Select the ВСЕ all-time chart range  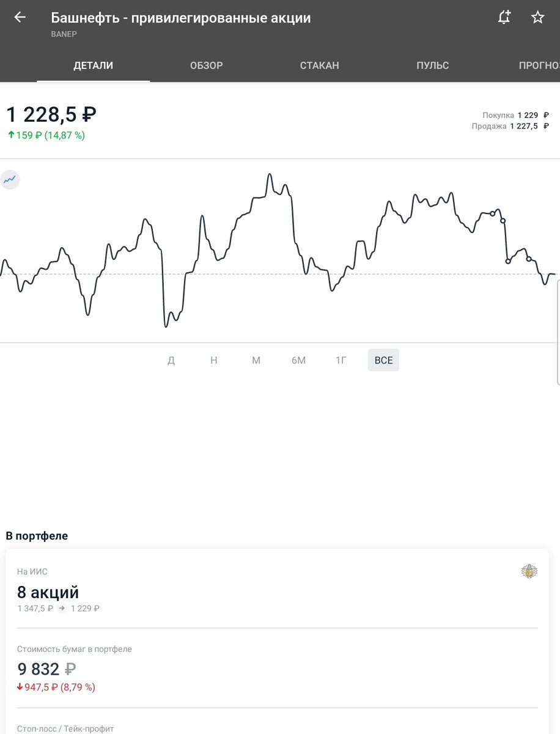(383, 360)
